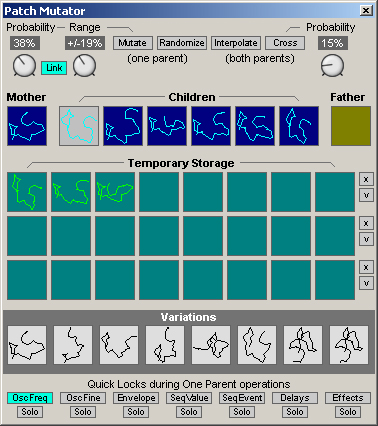
Task: Clear third storage row with x button
Action: tap(366, 267)
